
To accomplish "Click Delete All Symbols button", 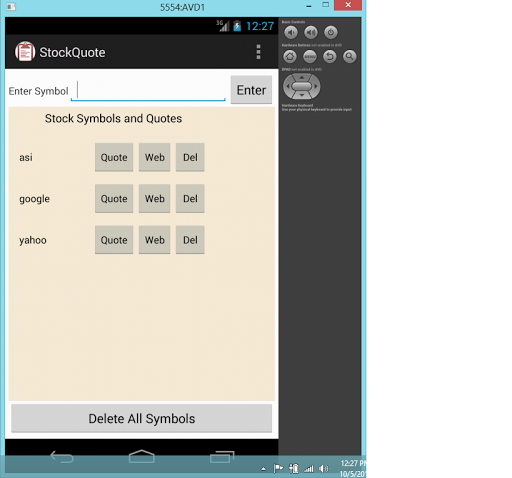I will (x=142, y=418).
